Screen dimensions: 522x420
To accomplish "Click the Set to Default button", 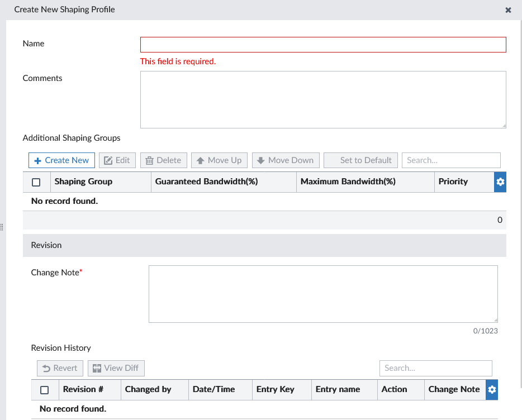I will point(360,160).
